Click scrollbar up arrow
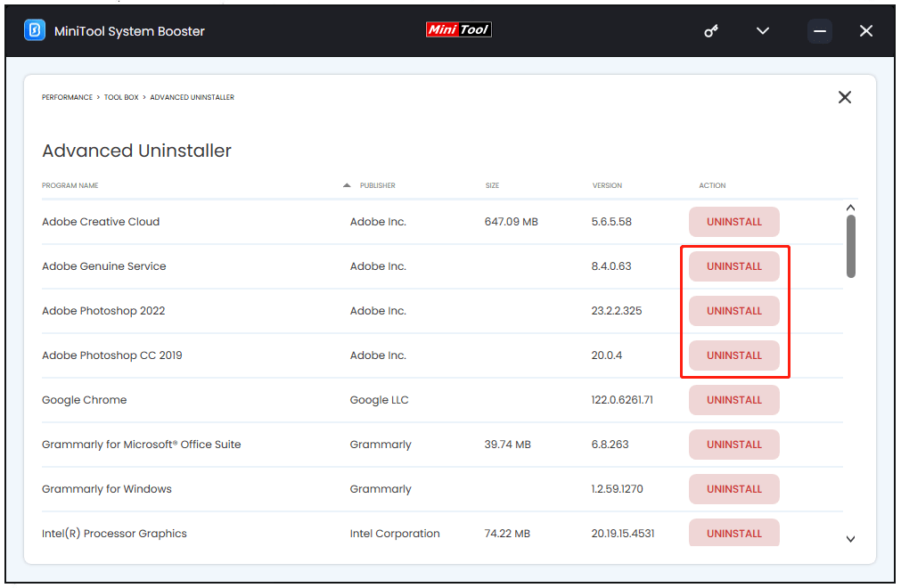The width and height of the screenshot is (901, 588). [851, 208]
